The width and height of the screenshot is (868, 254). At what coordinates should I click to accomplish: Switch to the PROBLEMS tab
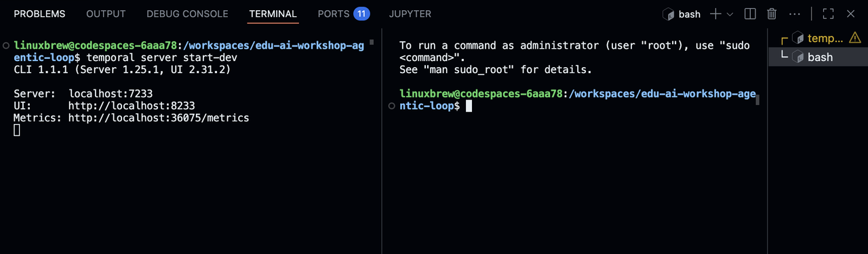39,14
